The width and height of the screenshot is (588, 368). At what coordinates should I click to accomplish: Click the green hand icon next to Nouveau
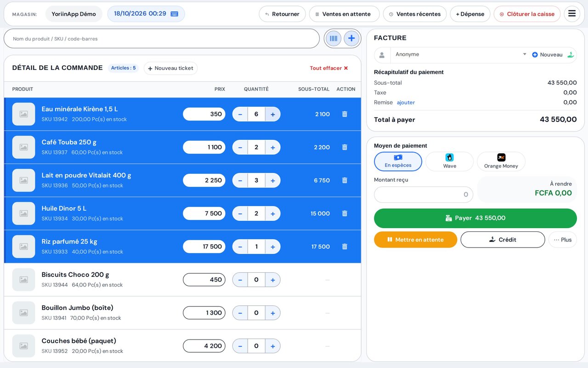pyautogui.click(x=571, y=55)
